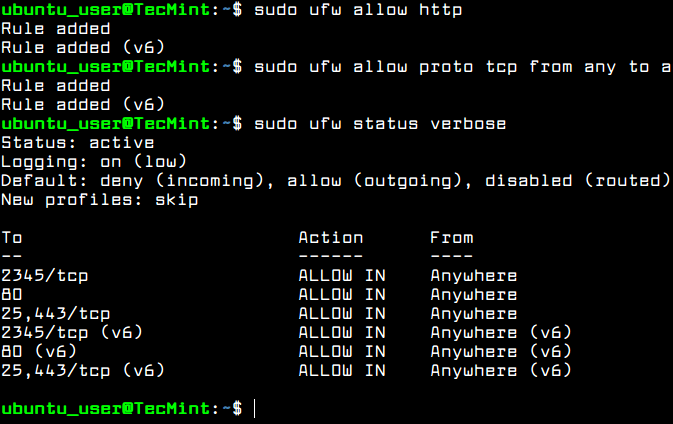Click the 'From' column header
This screenshot has height=424, width=673.
[x=452, y=237]
